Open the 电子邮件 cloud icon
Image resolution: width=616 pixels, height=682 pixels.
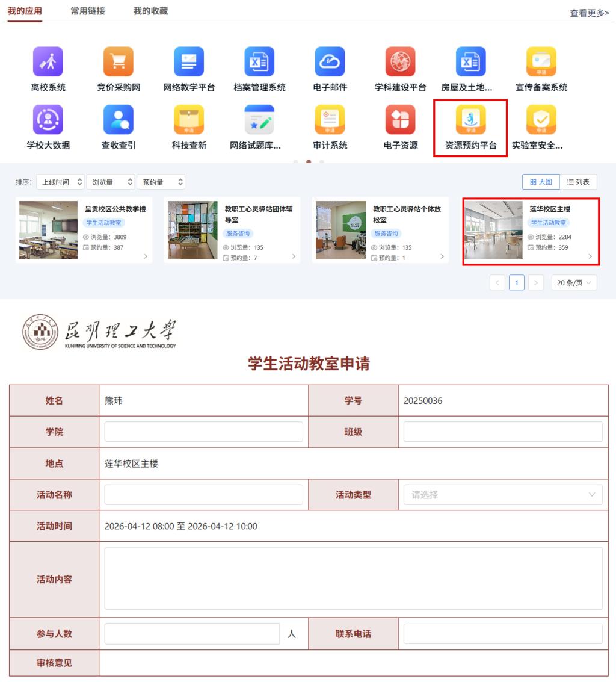330,62
